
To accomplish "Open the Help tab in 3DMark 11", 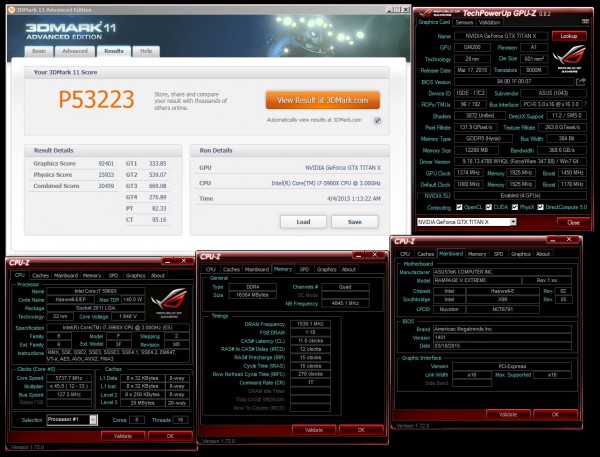I will pyautogui.click(x=146, y=51).
